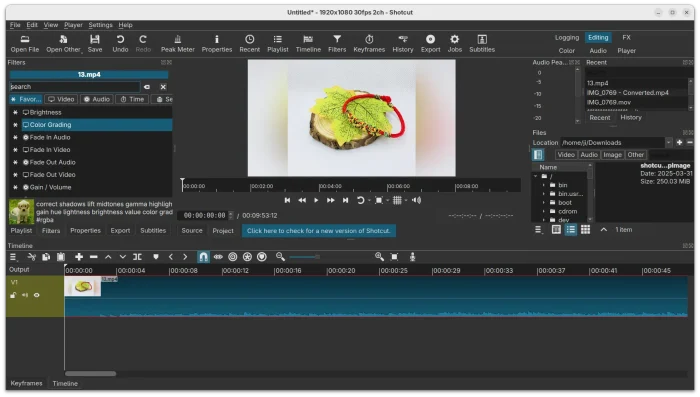
Task: Open the Settings menu
Action: pos(100,25)
